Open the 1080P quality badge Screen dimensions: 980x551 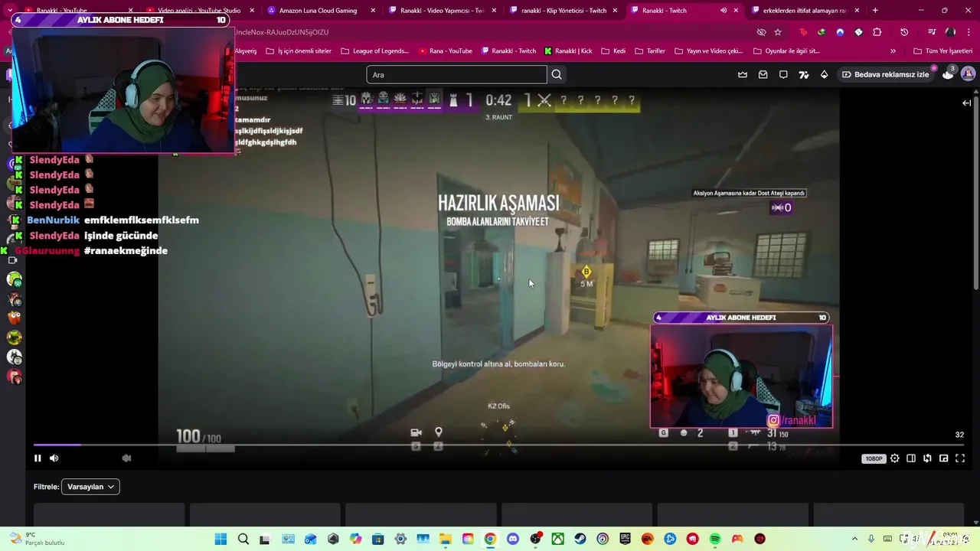(874, 458)
